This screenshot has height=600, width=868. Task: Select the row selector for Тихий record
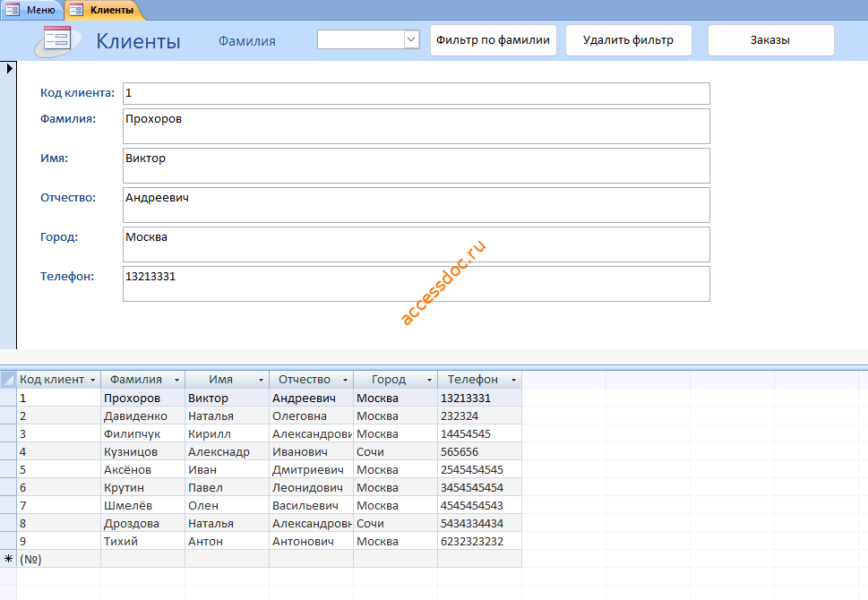[8, 541]
